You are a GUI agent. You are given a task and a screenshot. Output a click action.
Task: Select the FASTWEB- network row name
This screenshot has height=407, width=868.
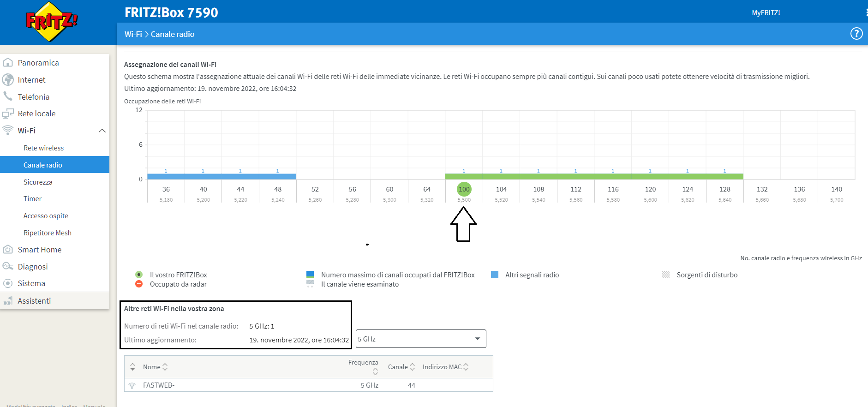159,385
